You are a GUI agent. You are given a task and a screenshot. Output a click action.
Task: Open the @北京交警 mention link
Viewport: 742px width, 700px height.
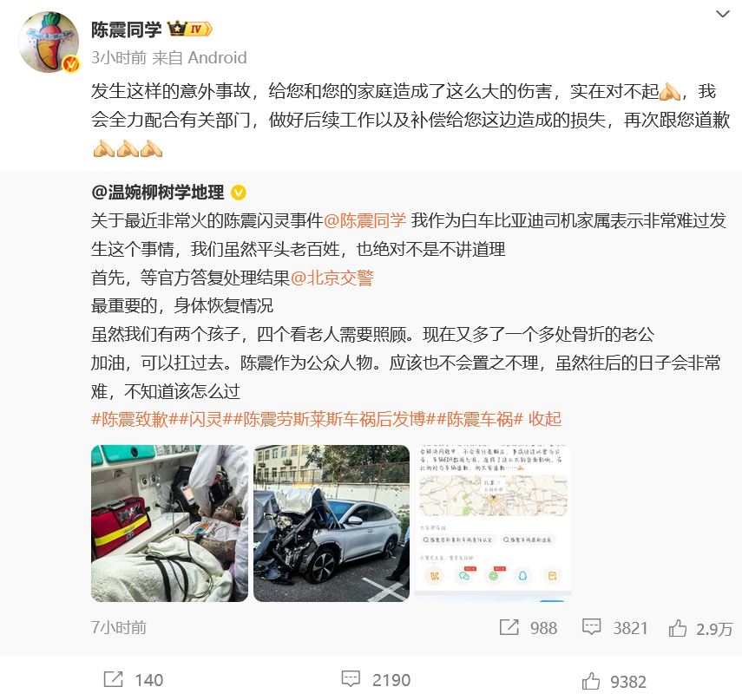click(x=332, y=278)
